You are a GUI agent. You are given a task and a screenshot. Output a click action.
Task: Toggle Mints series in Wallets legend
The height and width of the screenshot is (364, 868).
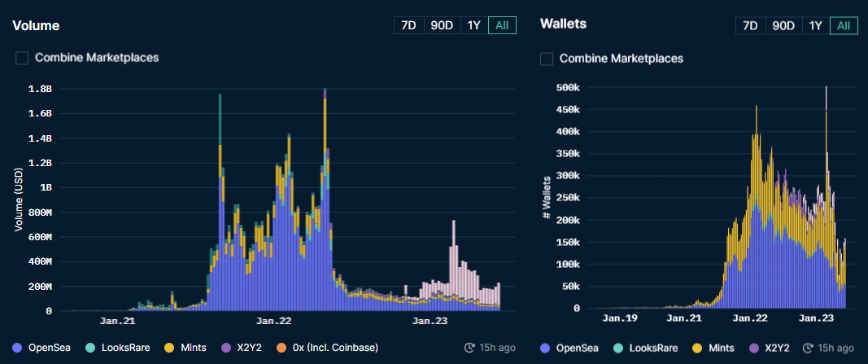pyautogui.click(x=696, y=348)
